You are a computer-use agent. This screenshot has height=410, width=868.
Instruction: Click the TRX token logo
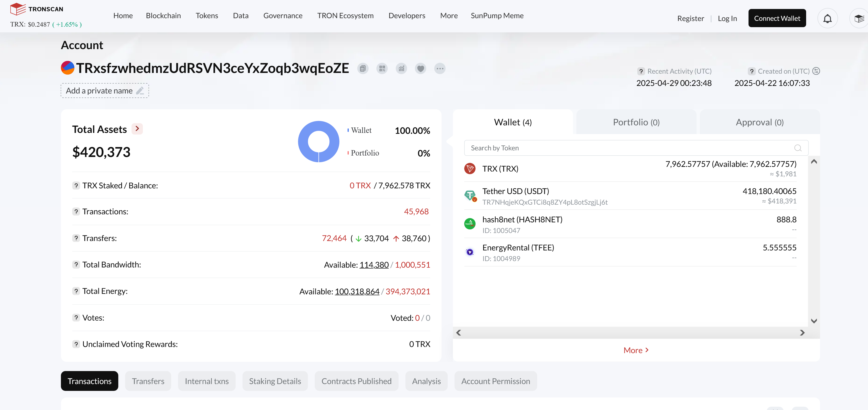tap(470, 169)
